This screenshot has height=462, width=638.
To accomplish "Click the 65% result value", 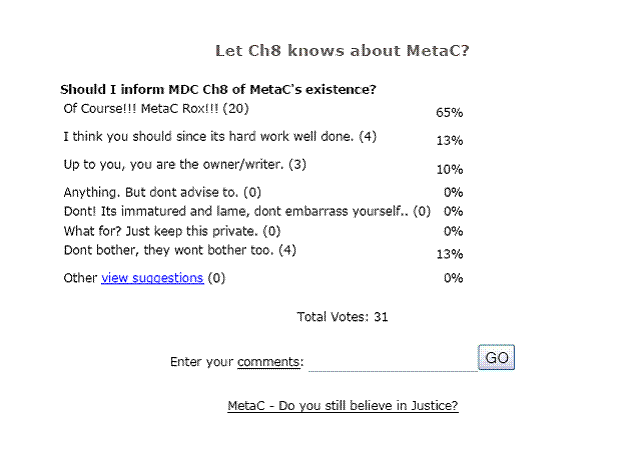I will [449, 113].
